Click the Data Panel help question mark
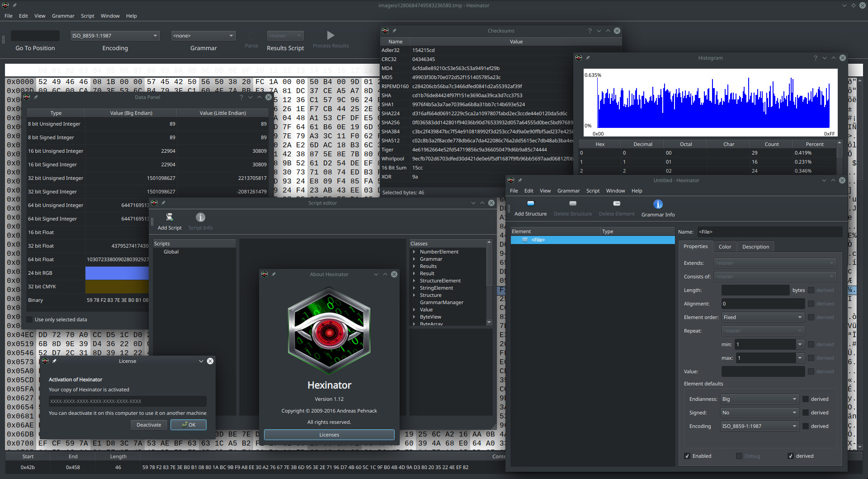 241,97
